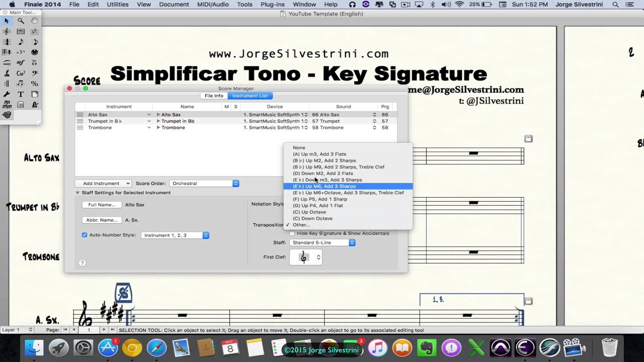Select the Resize percent tool
The height and width of the screenshot is (362, 644).
click(x=35, y=83)
